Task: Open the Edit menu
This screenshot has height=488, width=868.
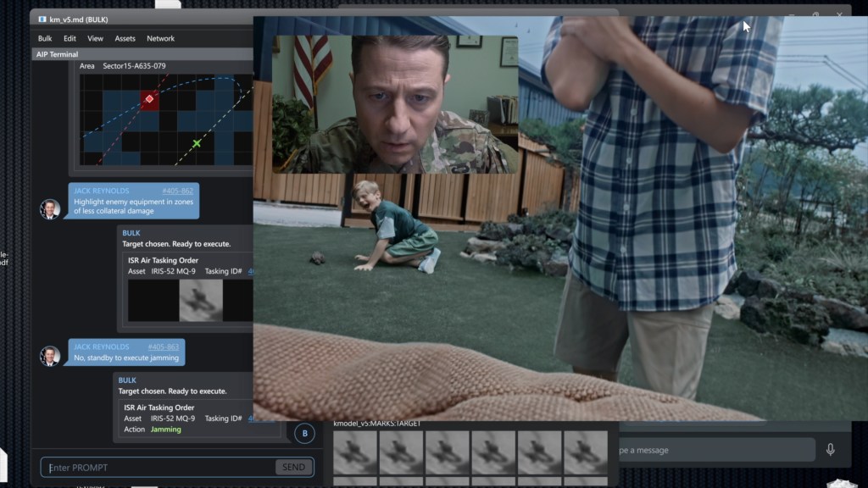Action: tap(70, 38)
